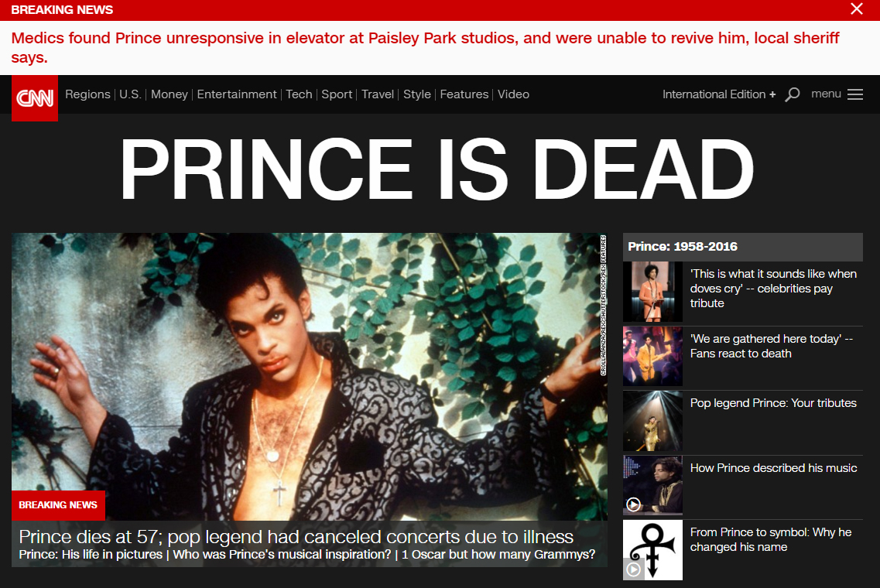This screenshot has height=588, width=880.
Task: Open 'Prince: His life in pictures' link
Action: (91, 554)
